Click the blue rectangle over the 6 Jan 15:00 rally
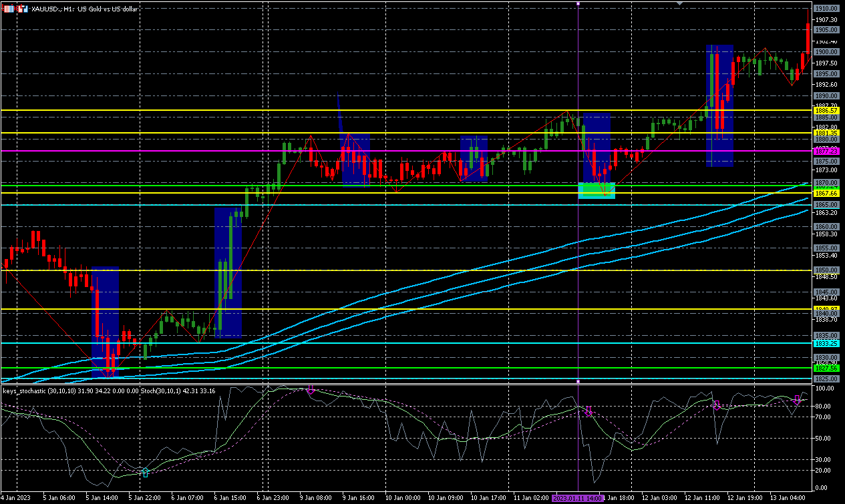The image size is (845, 504). [228, 272]
